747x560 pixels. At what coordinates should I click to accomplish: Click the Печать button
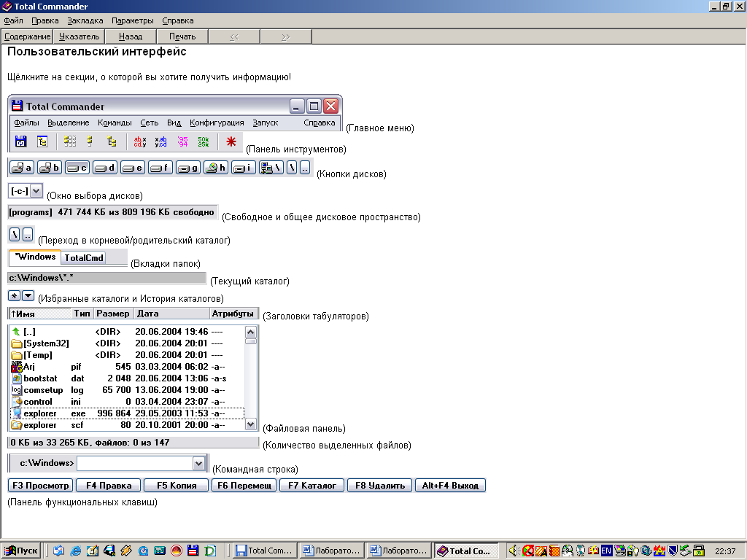[182, 36]
